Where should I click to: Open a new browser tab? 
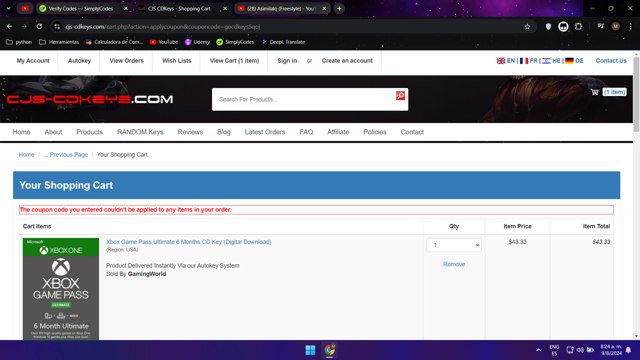(339, 8)
